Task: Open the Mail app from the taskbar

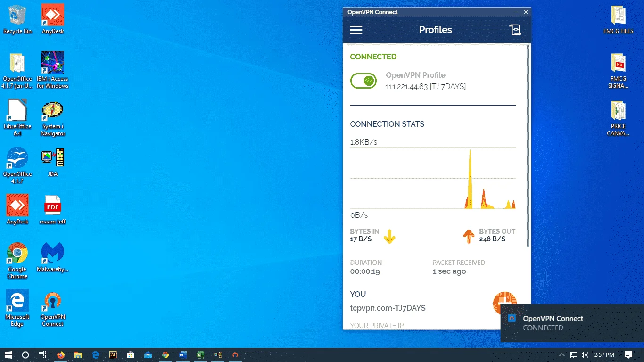Action: click(148, 355)
